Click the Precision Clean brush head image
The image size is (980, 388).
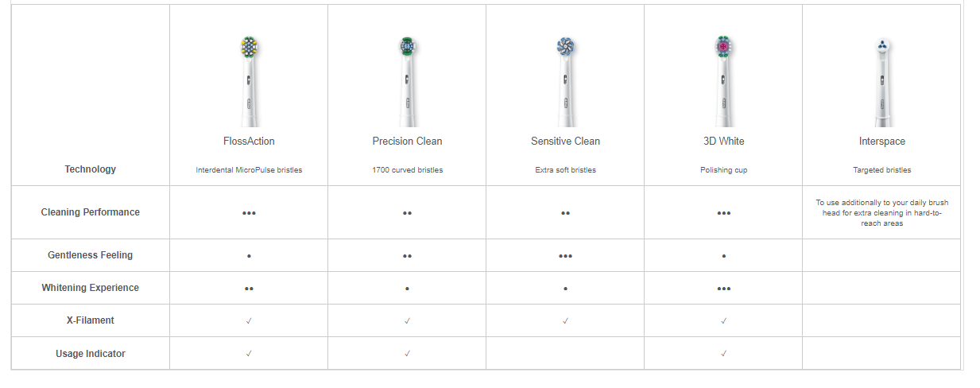pos(407,81)
